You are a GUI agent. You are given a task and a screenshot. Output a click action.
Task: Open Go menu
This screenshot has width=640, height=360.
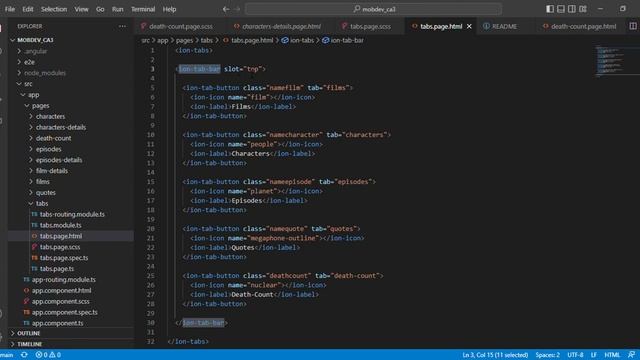(100, 9)
